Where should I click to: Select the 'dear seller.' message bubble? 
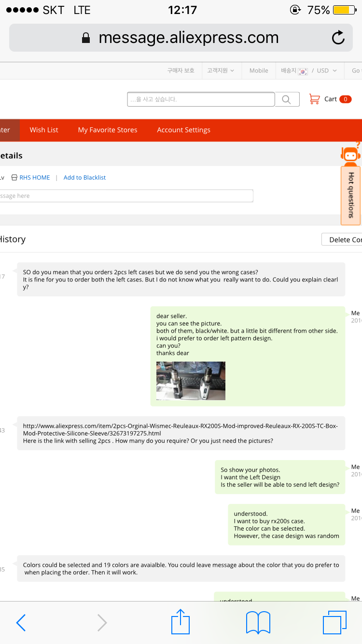point(248,356)
